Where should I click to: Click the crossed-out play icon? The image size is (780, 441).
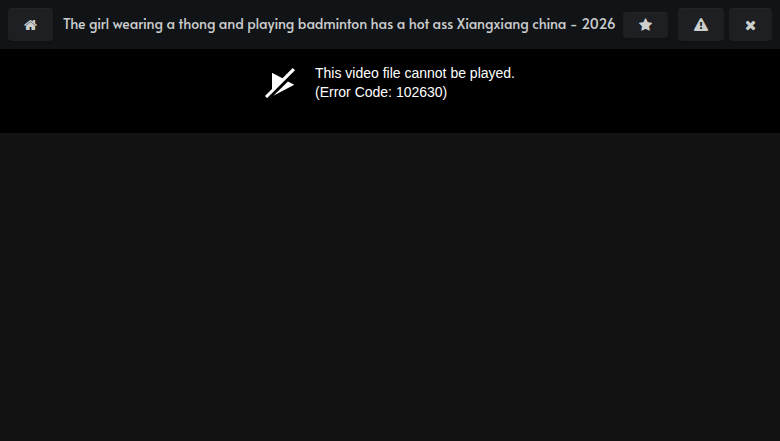coord(280,83)
